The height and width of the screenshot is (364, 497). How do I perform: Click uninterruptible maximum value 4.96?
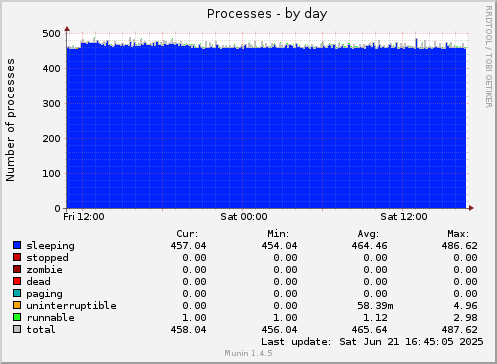[465, 306]
